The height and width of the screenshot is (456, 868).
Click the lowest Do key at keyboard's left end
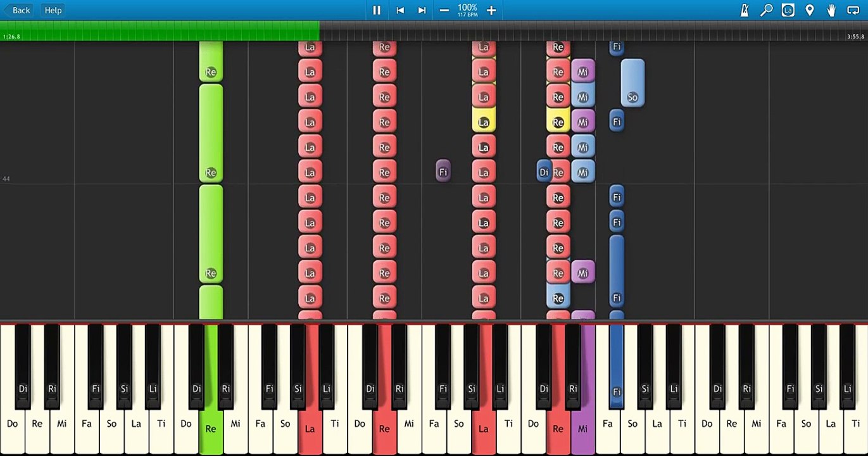(12, 424)
